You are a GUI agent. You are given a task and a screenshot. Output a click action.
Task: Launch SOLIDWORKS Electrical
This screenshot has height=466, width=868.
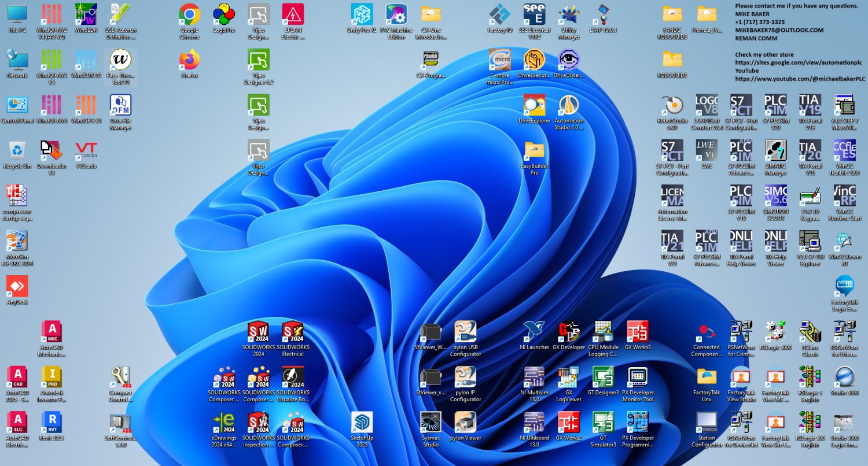point(293,339)
